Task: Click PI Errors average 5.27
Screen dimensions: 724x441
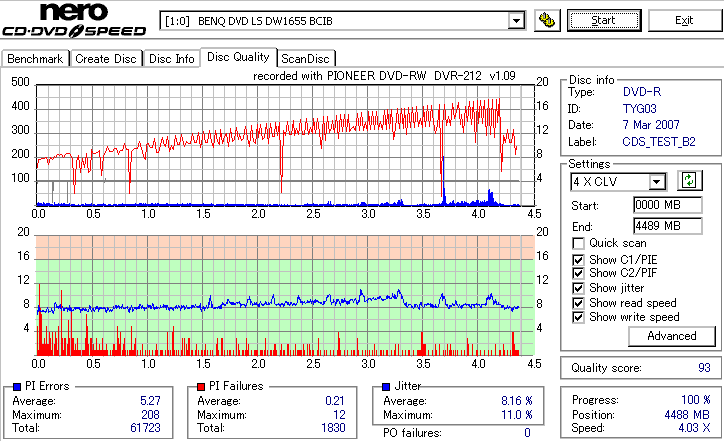Action: click(151, 401)
